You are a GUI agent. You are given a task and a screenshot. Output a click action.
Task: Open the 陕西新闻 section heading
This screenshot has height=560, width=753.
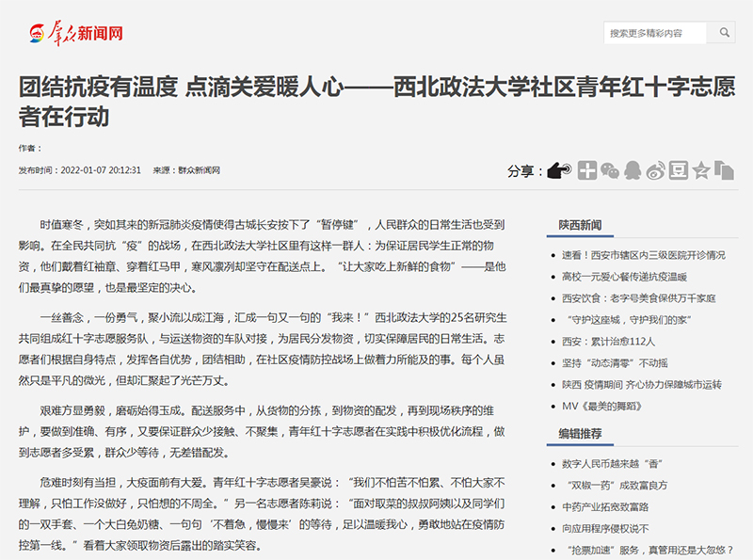pyautogui.click(x=580, y=226)
